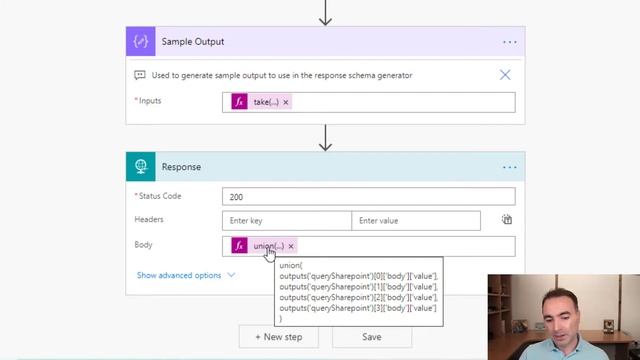Close the Sample Output comment note
The image size is (640, 360).
[505, 75]
